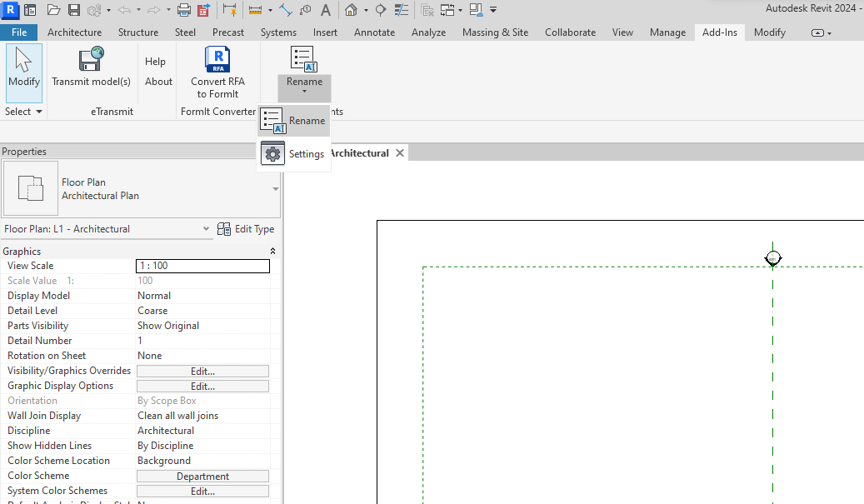The image size is (864, 504).
Task: Click the Save floppy disk icon
Action: (74, 10)
